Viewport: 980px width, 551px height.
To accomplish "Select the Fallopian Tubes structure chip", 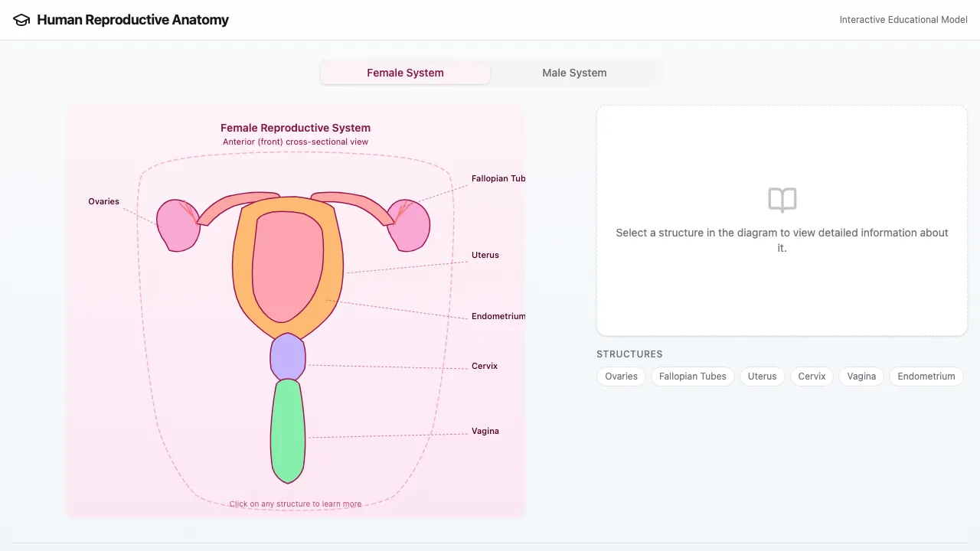I will coord(692,376).
